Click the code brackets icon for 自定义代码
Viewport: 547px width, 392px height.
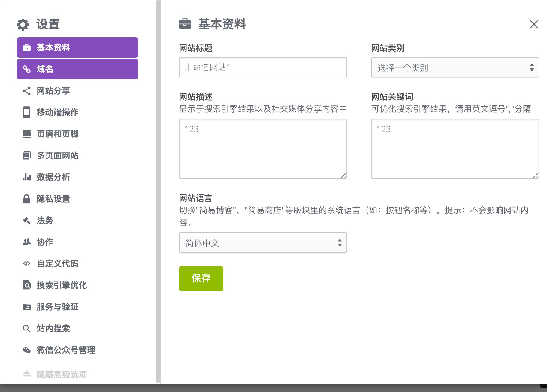point(27,264)
